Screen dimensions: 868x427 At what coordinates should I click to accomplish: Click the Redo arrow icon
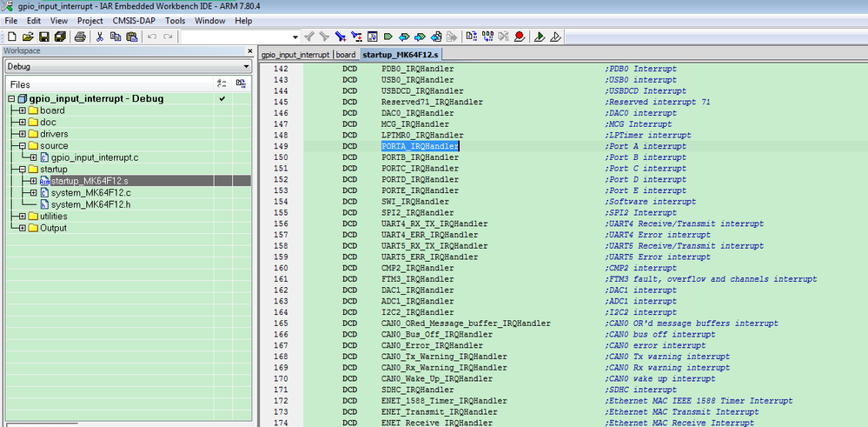pos(168,37)
